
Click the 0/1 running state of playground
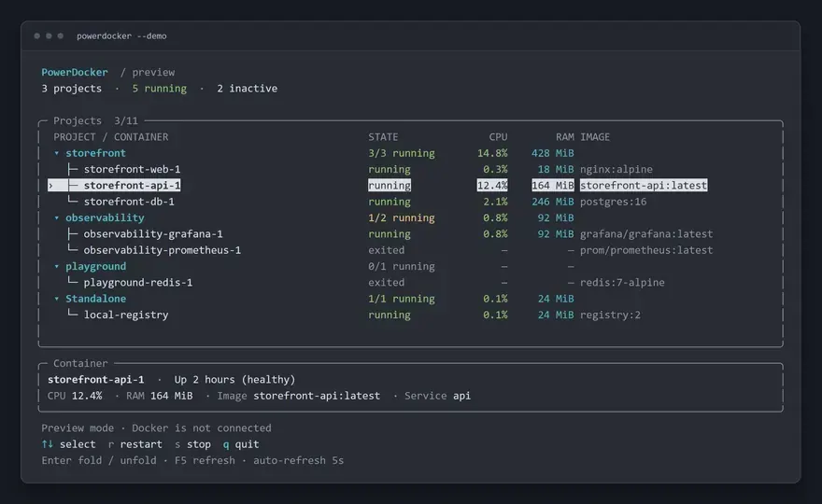(401, 267)
